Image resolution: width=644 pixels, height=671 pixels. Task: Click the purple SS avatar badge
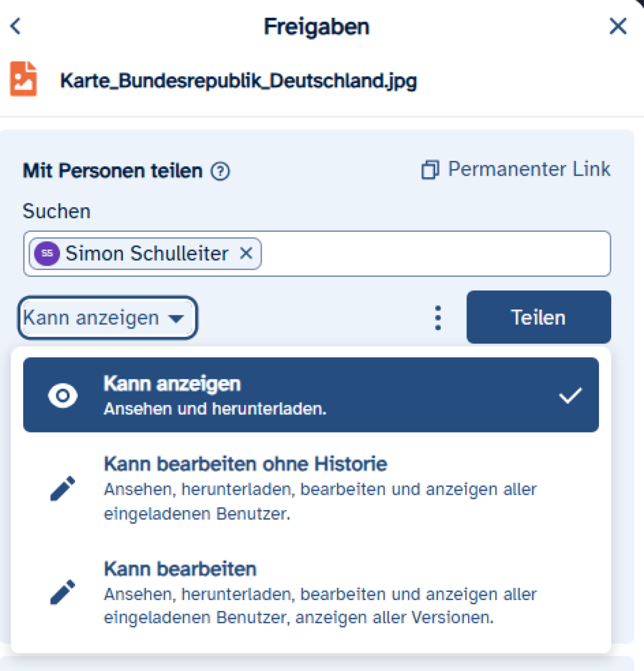[47, 253]
